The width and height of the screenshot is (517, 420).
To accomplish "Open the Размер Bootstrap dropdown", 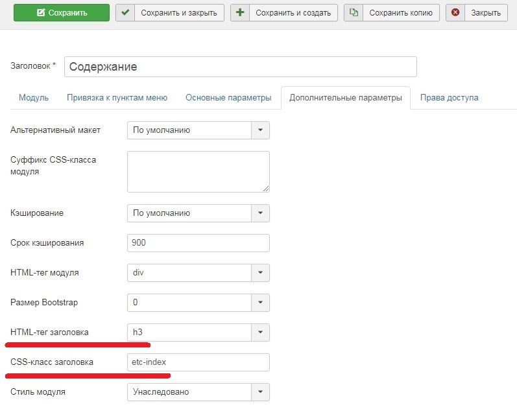I will [198, 303].
